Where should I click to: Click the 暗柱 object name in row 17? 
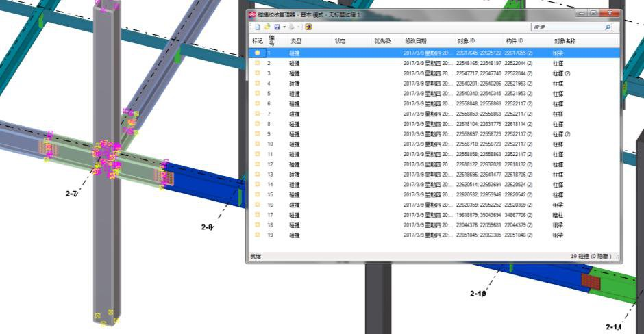tap(558, 215)
